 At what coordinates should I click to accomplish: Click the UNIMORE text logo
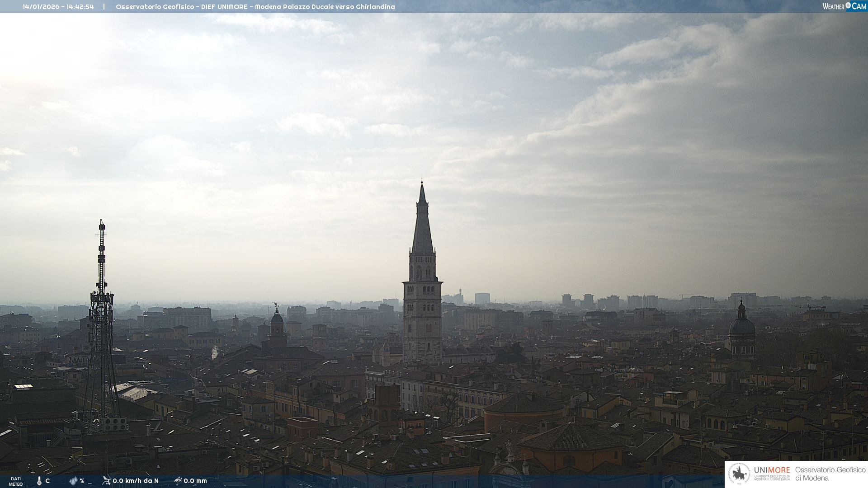point(772,470)
